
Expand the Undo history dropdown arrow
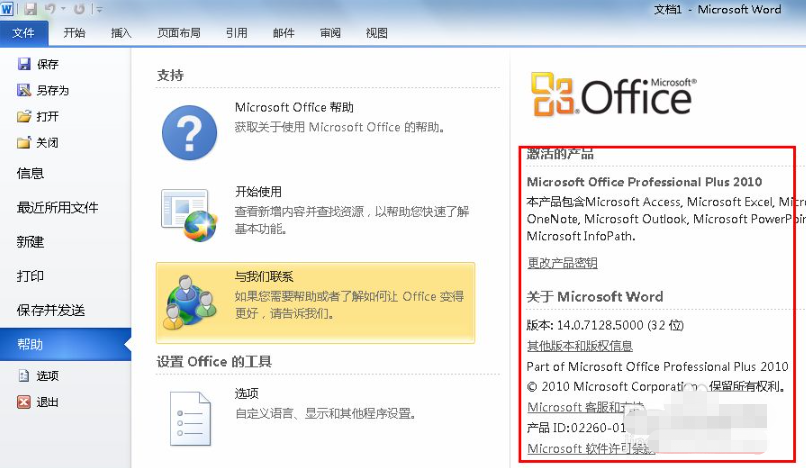[64, 9]
